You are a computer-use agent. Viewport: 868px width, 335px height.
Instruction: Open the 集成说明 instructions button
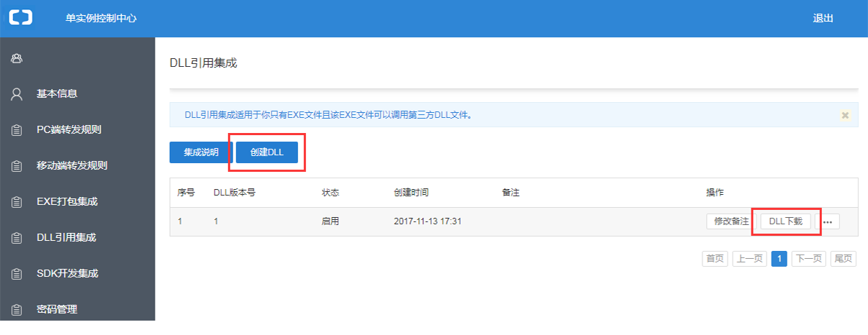201,152
